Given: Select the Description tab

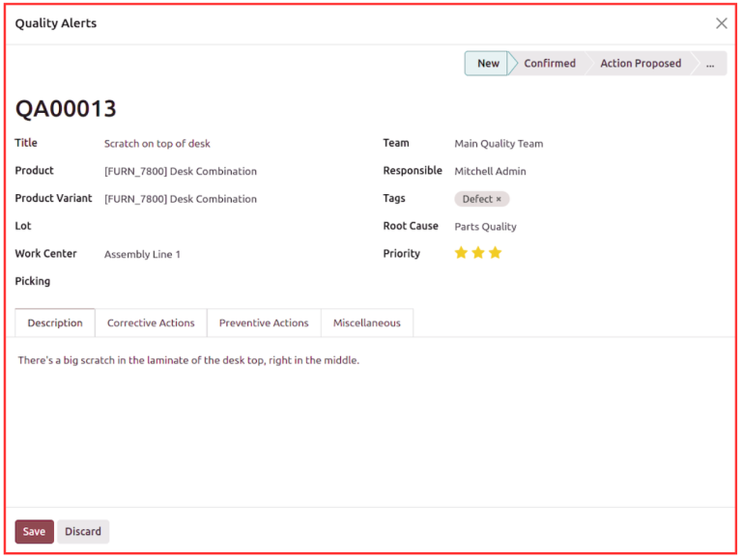Looking at the screenshot, I should [55, 323].
